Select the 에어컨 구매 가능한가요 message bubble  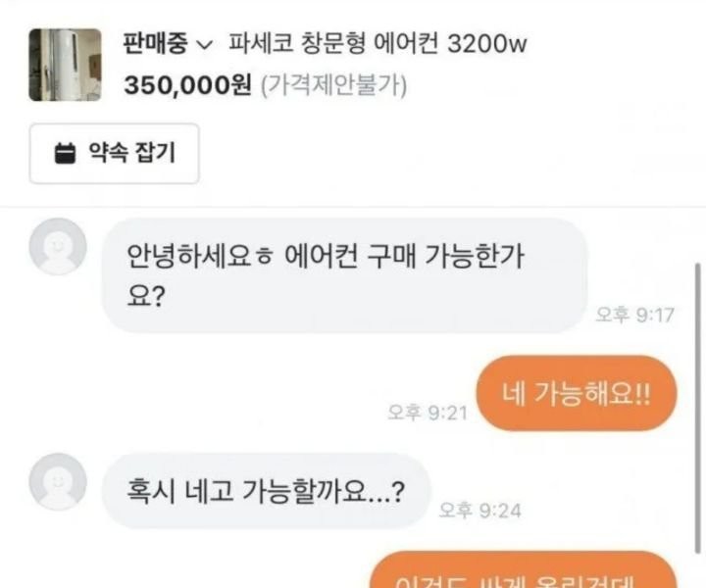[345, 275]
